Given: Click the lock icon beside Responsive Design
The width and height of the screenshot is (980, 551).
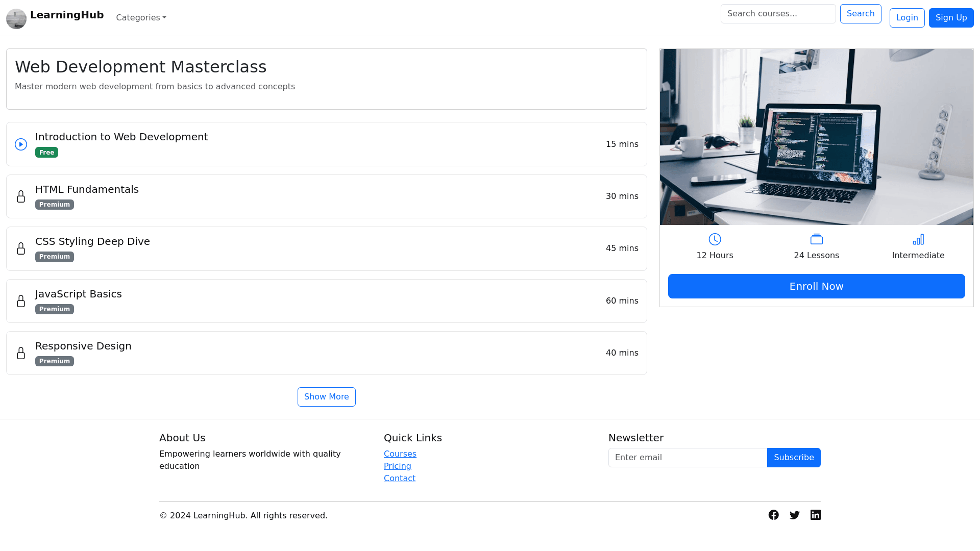Looking at the screenshot, I should (x=21, y=354).
